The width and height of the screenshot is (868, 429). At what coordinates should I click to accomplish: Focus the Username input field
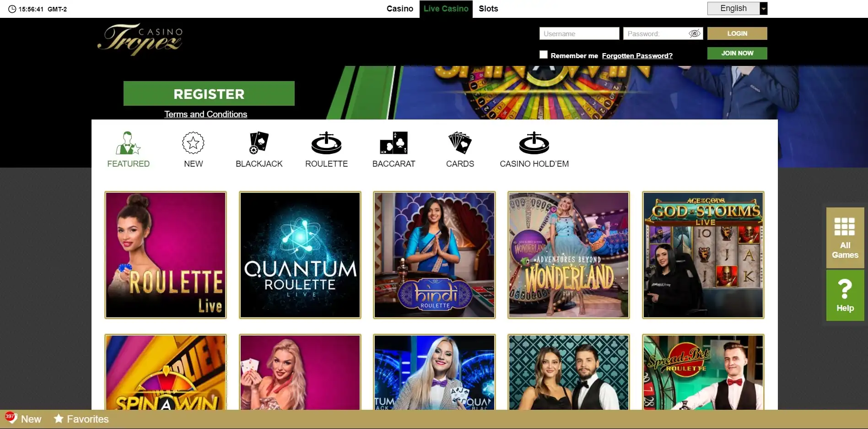click(579, 33)
